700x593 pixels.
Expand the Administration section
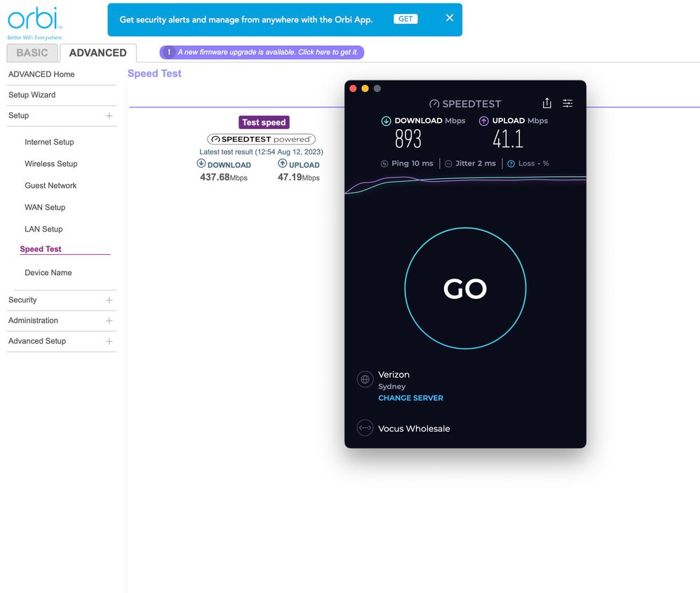109,321
